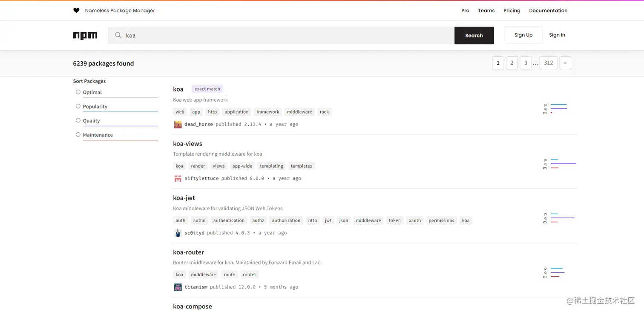Click the 'oauth' keyword tag
Viewport: 644px width, 314px height.
(415, 220)
